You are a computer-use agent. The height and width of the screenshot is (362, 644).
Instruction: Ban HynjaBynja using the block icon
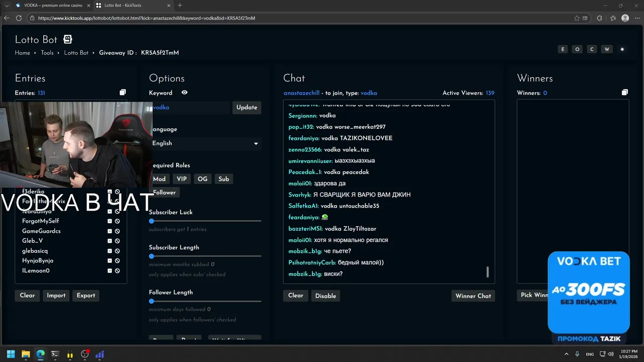point(117,261)
